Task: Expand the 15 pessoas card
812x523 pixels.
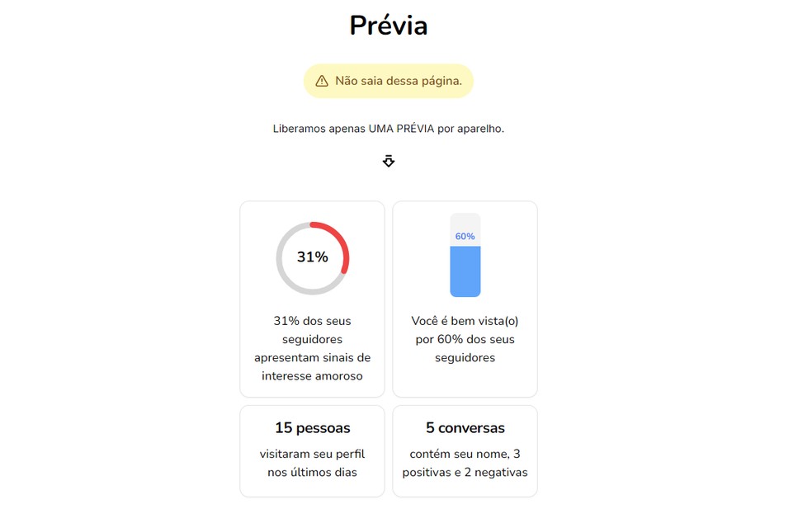Action: click(x=312, y=450)
